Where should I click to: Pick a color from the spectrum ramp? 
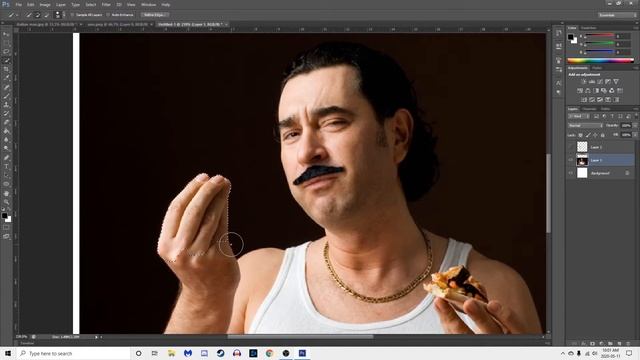(600, 60)
